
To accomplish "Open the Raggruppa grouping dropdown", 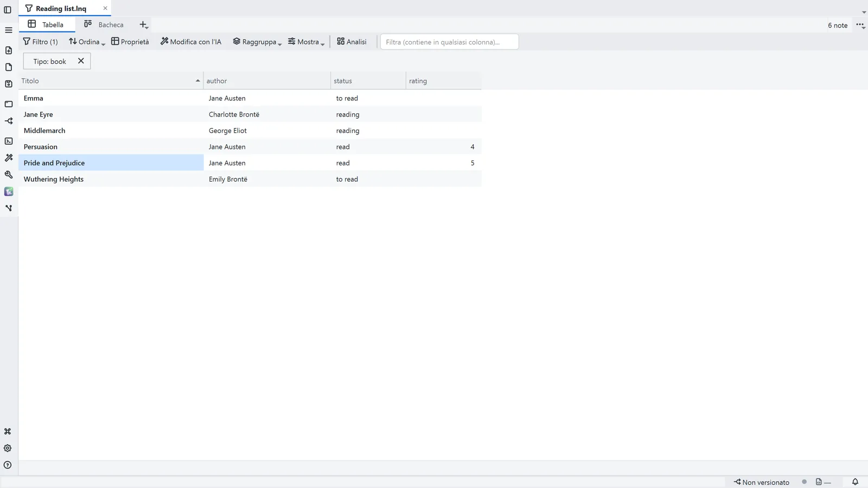I will [257, 42].
